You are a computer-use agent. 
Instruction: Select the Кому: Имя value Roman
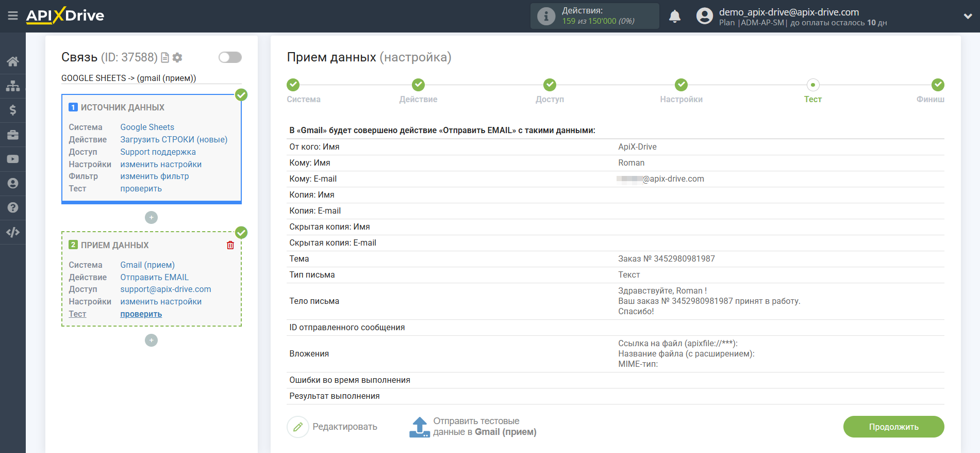(x=631, y=163)
